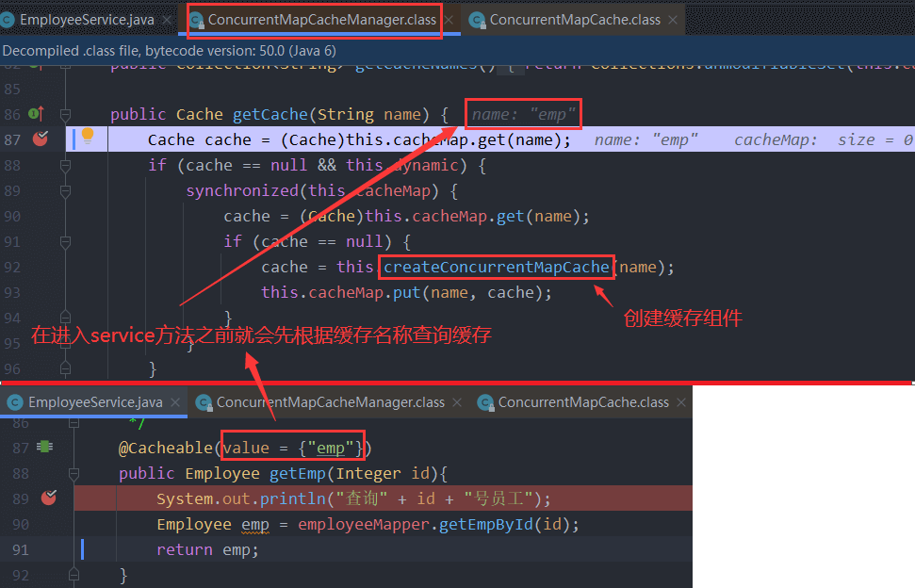Close ConcurrentMapCache.class tab in bottom editor

(681, 402)
